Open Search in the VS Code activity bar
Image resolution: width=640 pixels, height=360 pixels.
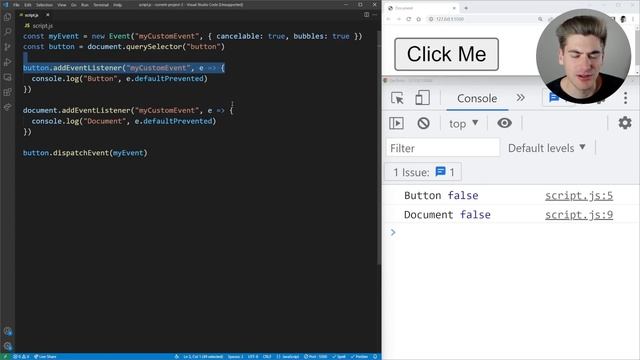coord(7,32)
